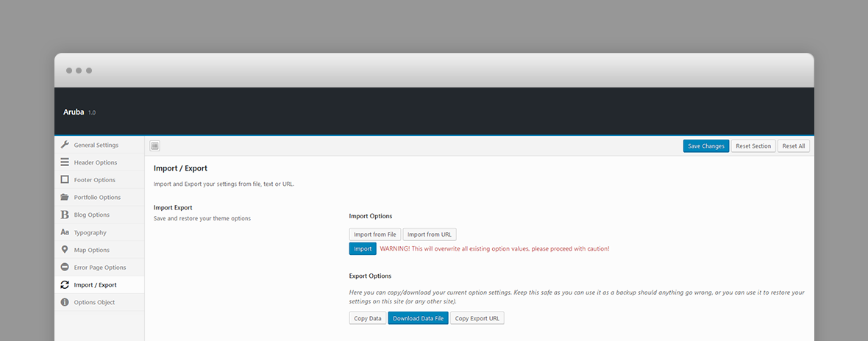This screenshot has height=341, width=868.
Task: Click the wrench icon beside General Settings
Action: click(x=65, y=145)
